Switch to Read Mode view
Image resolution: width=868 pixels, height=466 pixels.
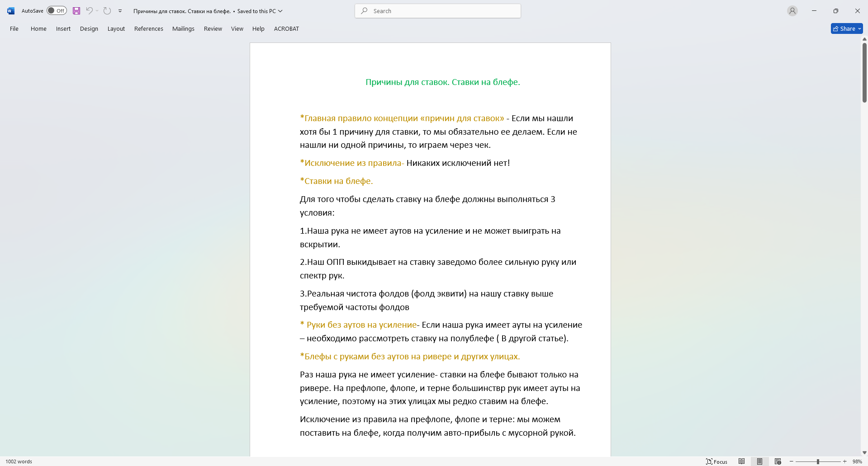(x=742, y=461)
